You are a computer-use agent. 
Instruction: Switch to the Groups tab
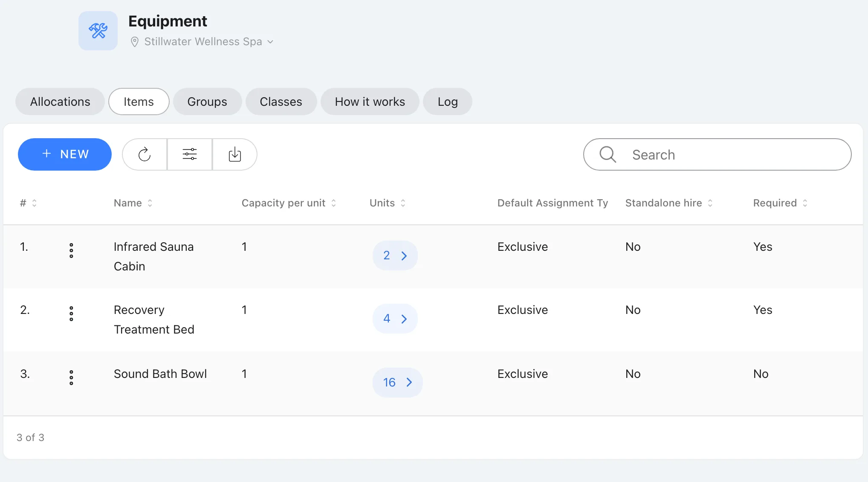(x=207, y=102)
